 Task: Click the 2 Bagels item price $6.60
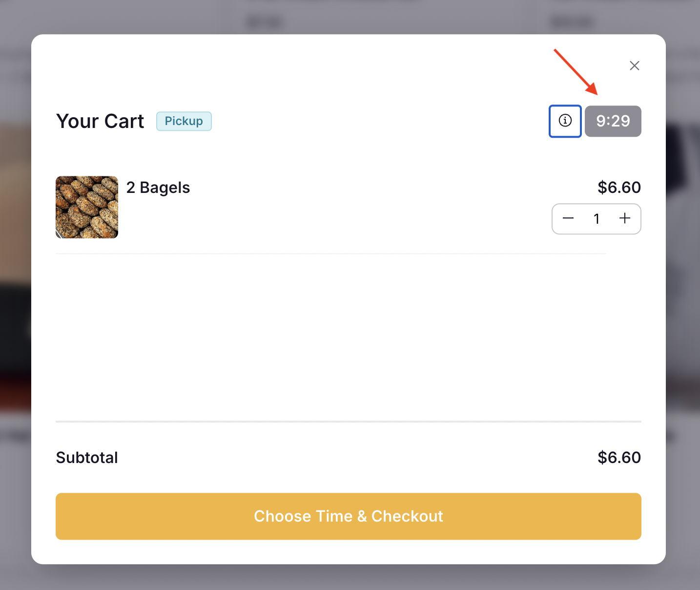(x=619, y=188)
